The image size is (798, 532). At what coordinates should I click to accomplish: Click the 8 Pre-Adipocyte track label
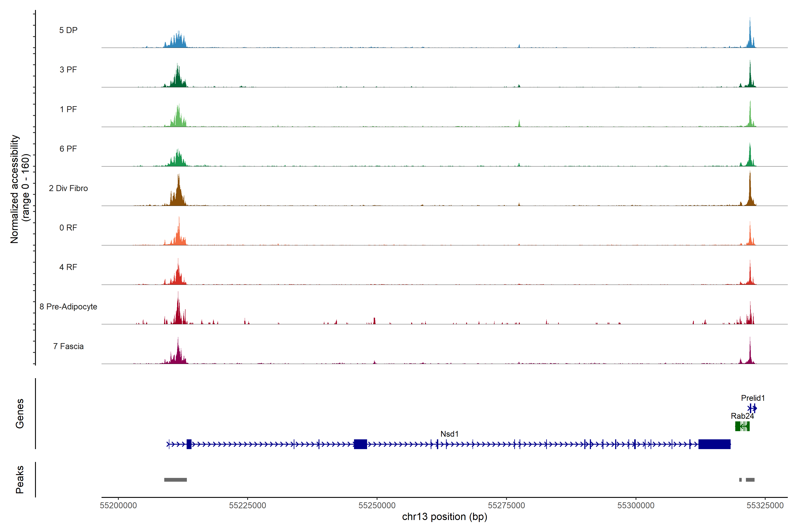[68, 307]
